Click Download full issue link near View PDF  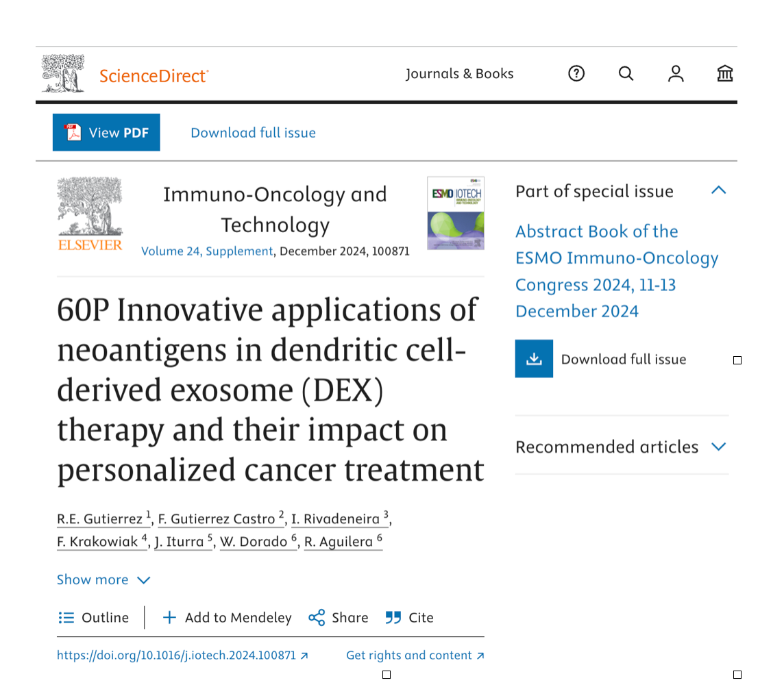pyautogui.click(x=253, y=132)
